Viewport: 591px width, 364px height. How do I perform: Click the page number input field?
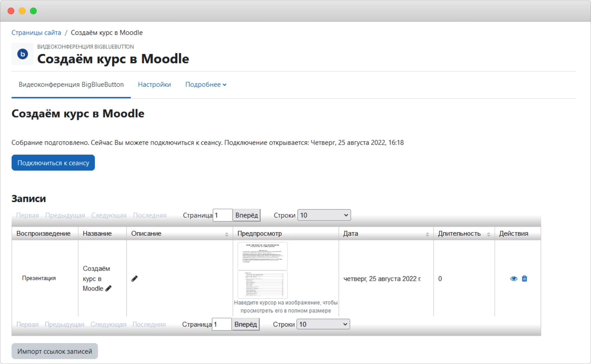[222, 215]
